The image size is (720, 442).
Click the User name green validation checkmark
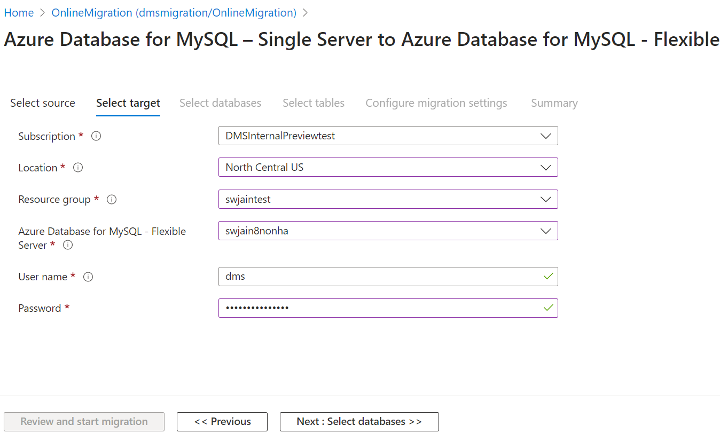coord(548,276)
